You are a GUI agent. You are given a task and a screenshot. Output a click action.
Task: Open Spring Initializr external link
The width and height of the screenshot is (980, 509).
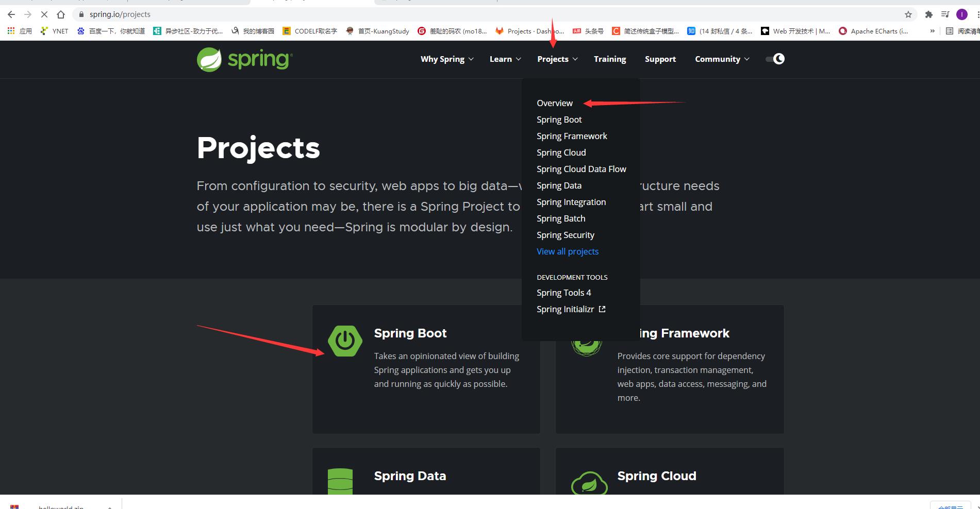click(571, 309)
